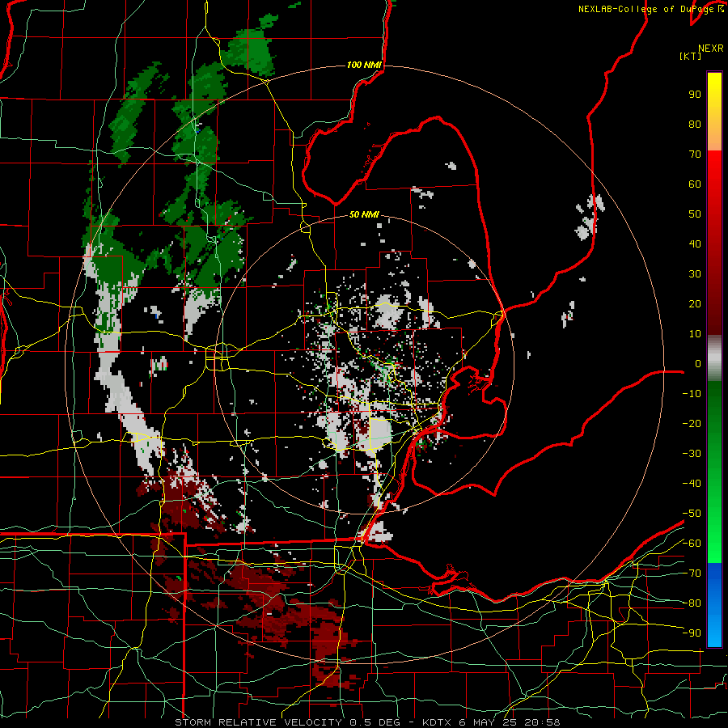Click the positive 30 scale value
728x728 pixels.
pos(695,274)
